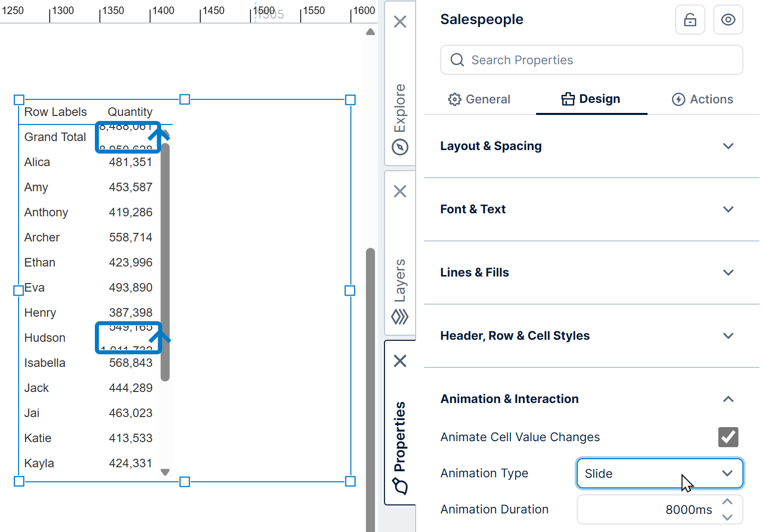764x532 pixels.
Task: Click the eye icon next to the padlock
Action: point(728,20)
